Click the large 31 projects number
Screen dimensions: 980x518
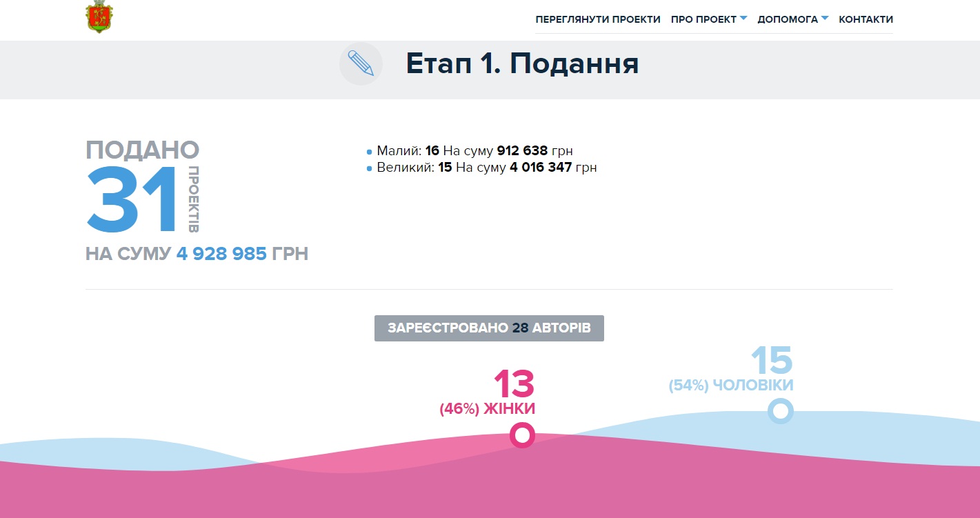[134, 199]
